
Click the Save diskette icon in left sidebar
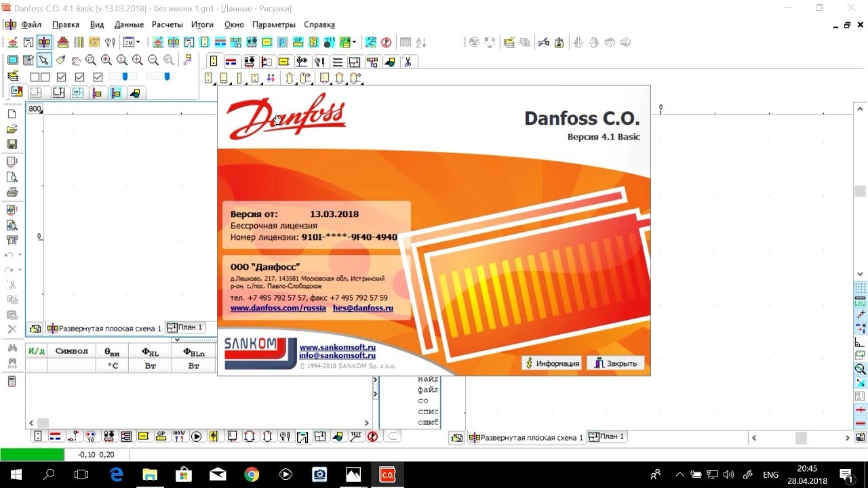tap(12, 144)
